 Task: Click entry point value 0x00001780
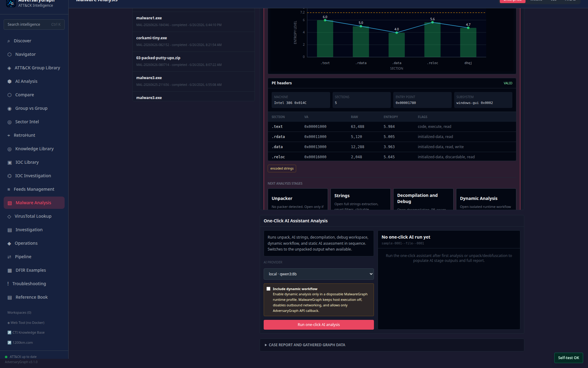point(405,103)
